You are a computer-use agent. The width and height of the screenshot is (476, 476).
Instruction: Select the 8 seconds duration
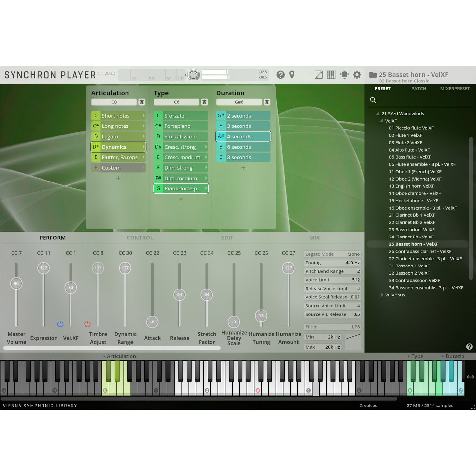click(x=243, y=157)
